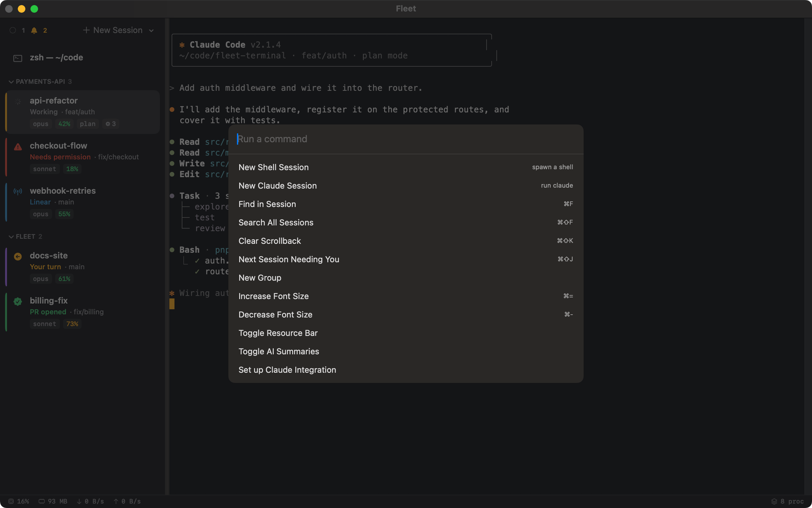The width and height of the screenshot is (812, 508).
Task: Click the download arrow network indicator
Action: click(79, 501)
